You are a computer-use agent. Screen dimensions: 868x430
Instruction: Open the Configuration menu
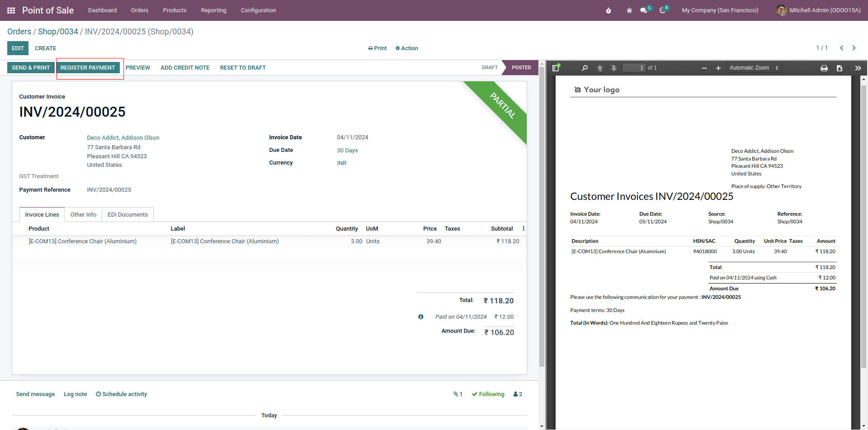[258, 10]
